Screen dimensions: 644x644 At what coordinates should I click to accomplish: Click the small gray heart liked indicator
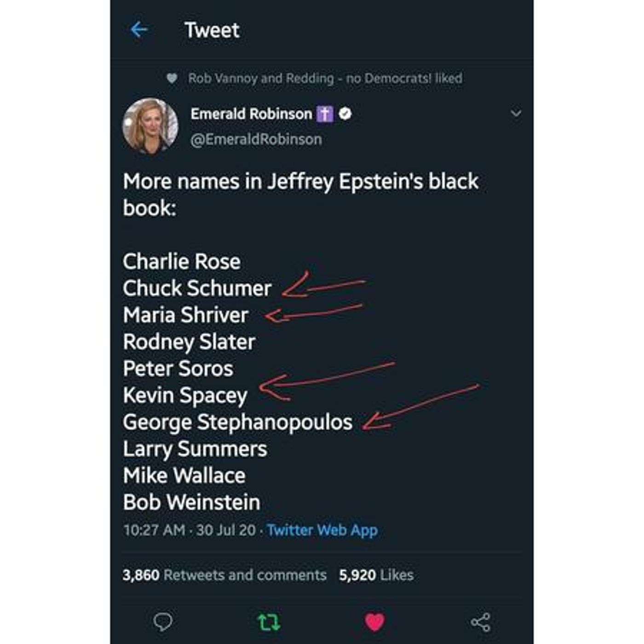[172, 78]
